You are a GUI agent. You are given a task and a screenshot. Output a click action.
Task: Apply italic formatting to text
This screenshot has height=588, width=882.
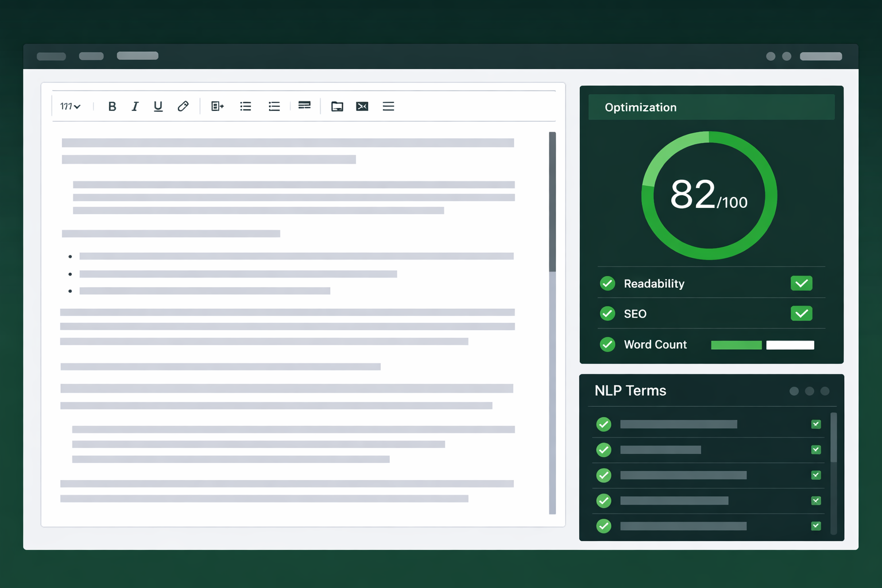pos(135,106)
